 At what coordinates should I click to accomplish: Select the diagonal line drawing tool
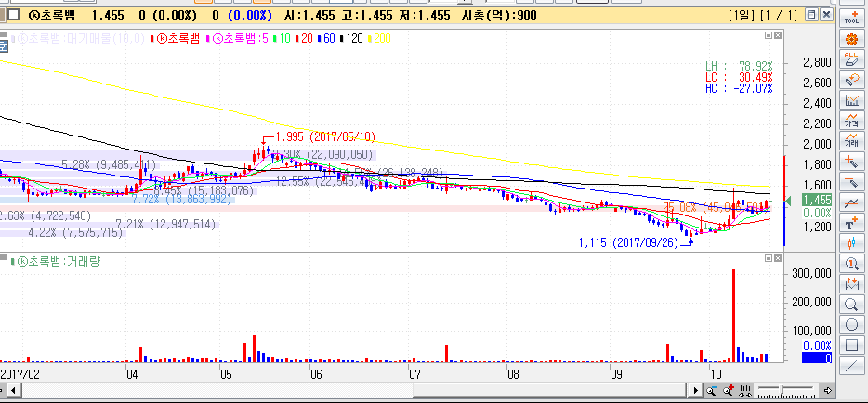point(851,365)
